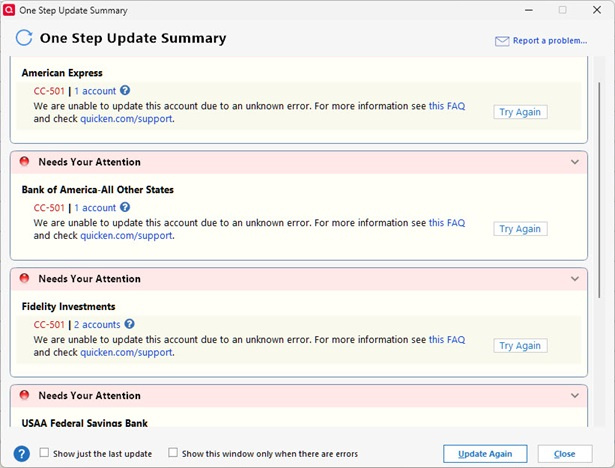Select the Fidelity Investments heading
The width and height of the screenshot is (615, 468).
click(69, 307)
